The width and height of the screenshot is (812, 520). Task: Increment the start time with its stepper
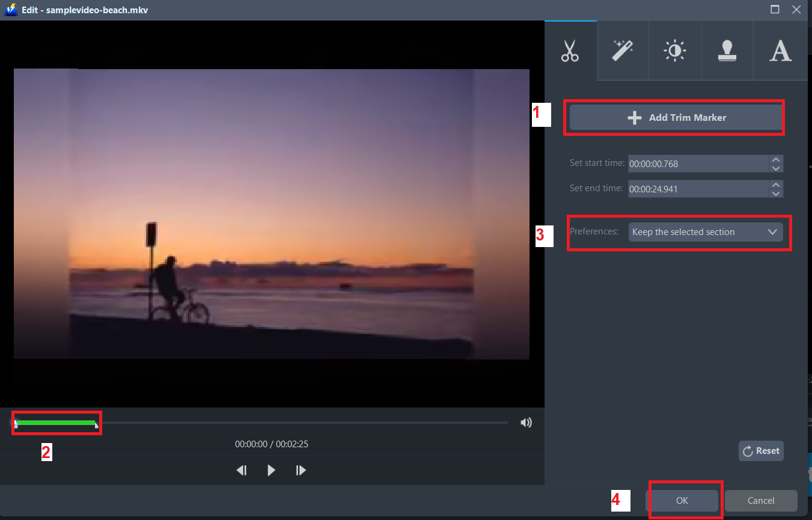(776, 160)
